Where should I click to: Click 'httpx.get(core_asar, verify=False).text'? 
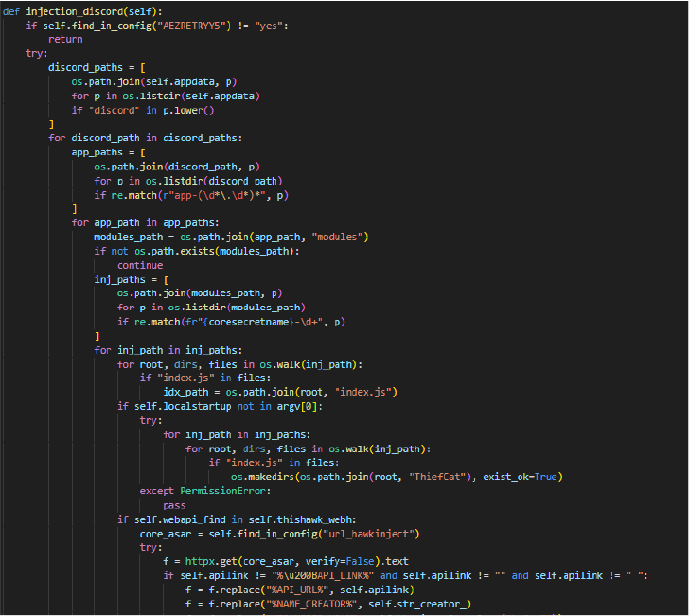[296, 562]
